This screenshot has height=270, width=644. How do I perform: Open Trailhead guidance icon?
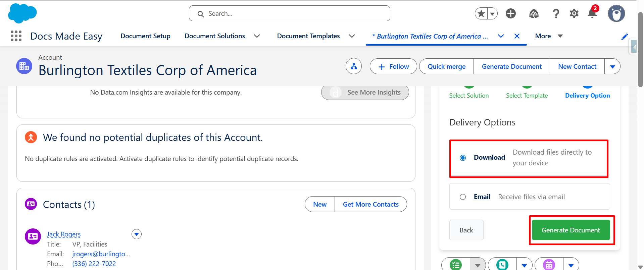pos(534,13)
